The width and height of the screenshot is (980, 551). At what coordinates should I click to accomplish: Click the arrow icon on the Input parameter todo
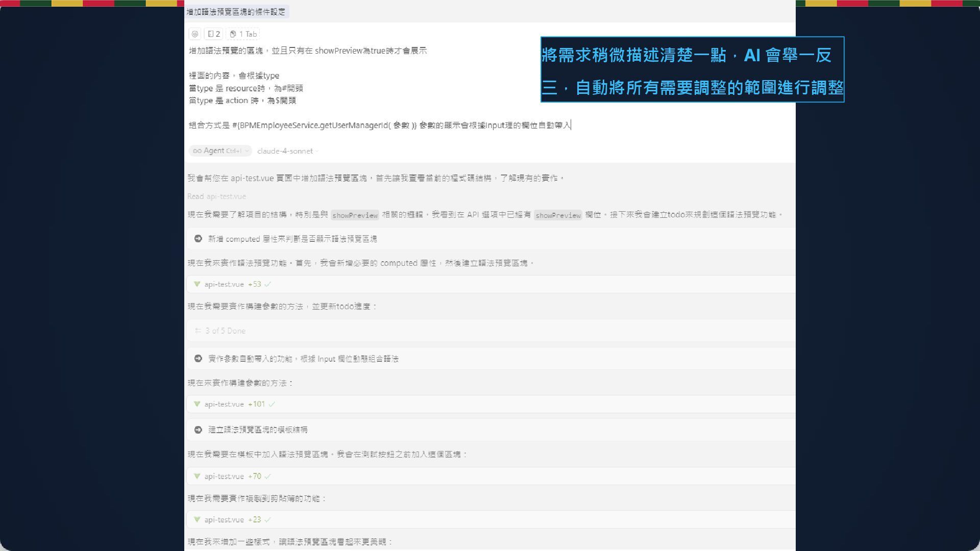pyautogui.click(x=199, y=359)
